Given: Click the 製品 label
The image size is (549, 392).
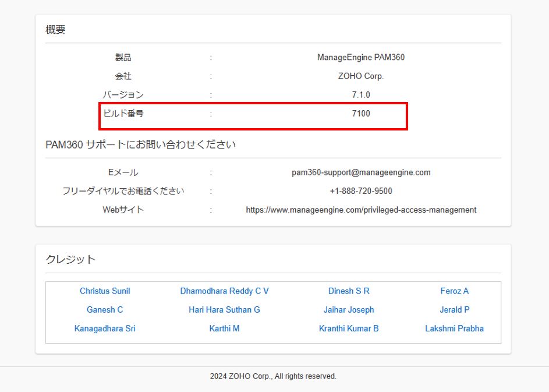Looking at the screenshot, I should pos(123,58).
